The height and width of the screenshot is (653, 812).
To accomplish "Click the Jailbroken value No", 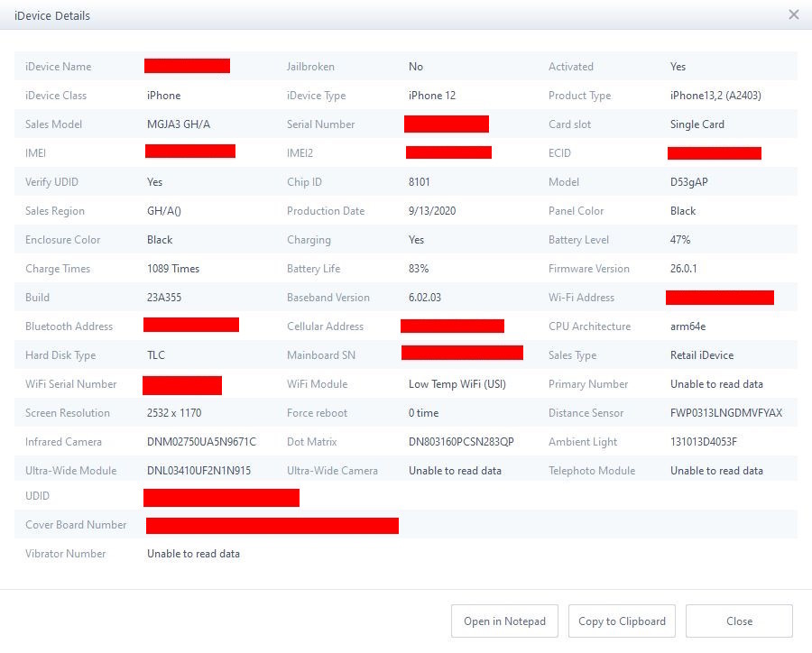I will 416,66.
